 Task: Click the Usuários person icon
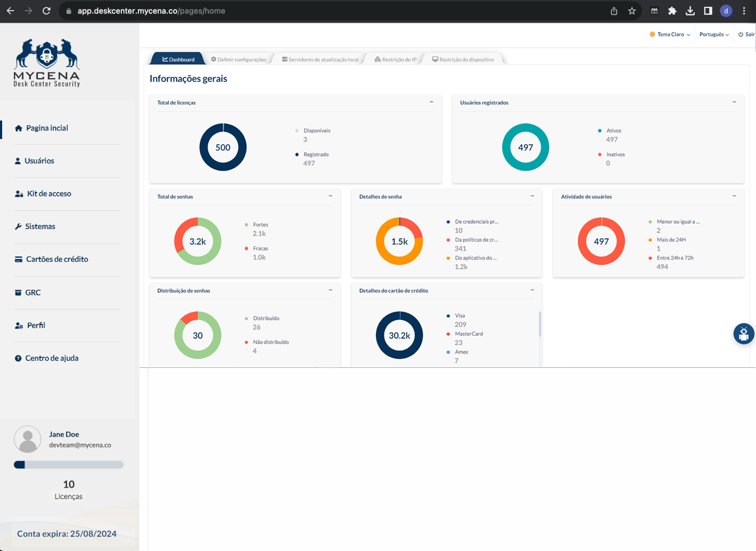point(18,161)
